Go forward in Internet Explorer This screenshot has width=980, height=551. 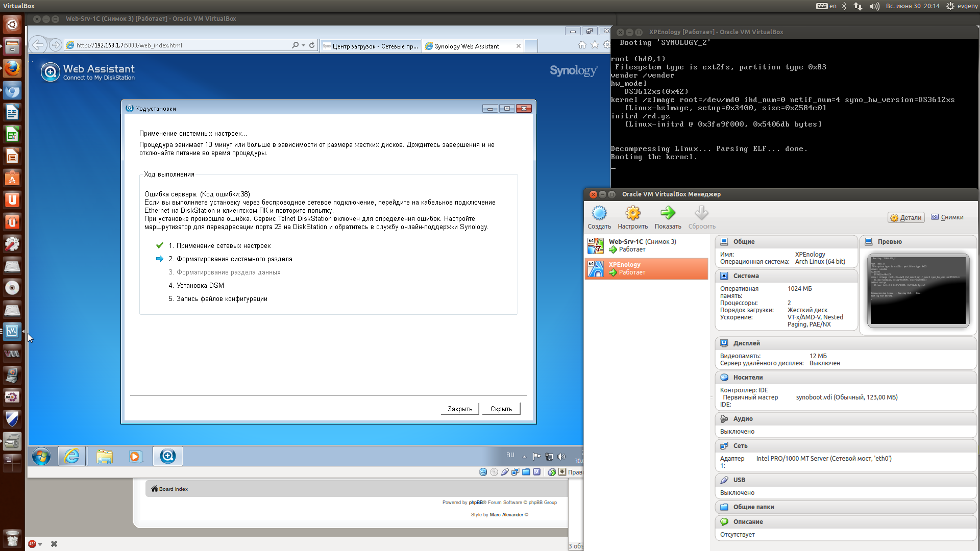tap(55, 45)
